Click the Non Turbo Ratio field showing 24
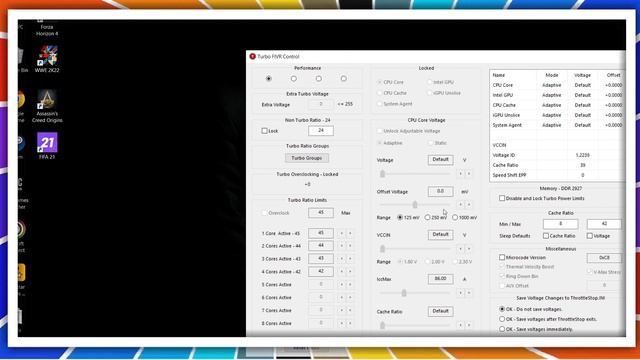This screenshot has height=360, width=640. click(x=321, y=131)
